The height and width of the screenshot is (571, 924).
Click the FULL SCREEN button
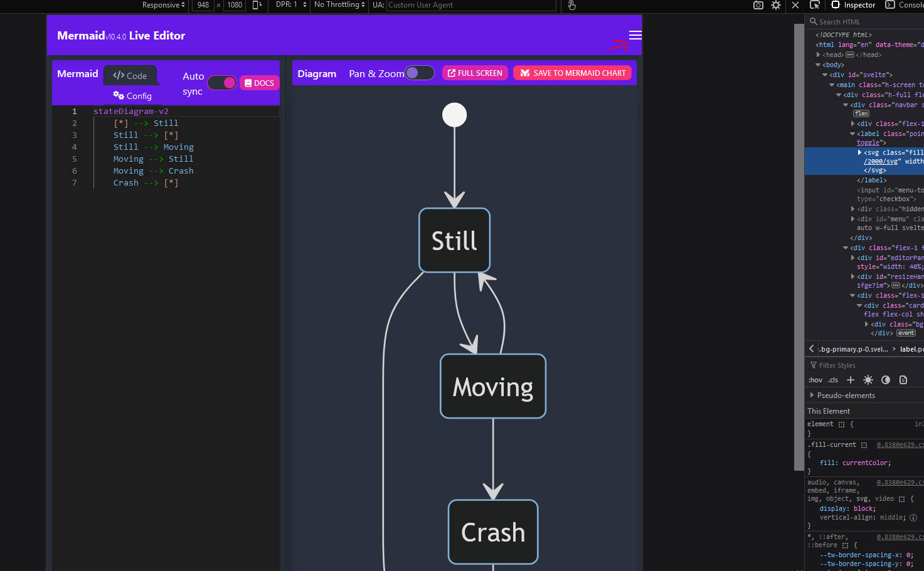pyautogui.click(x=475, y=73)
